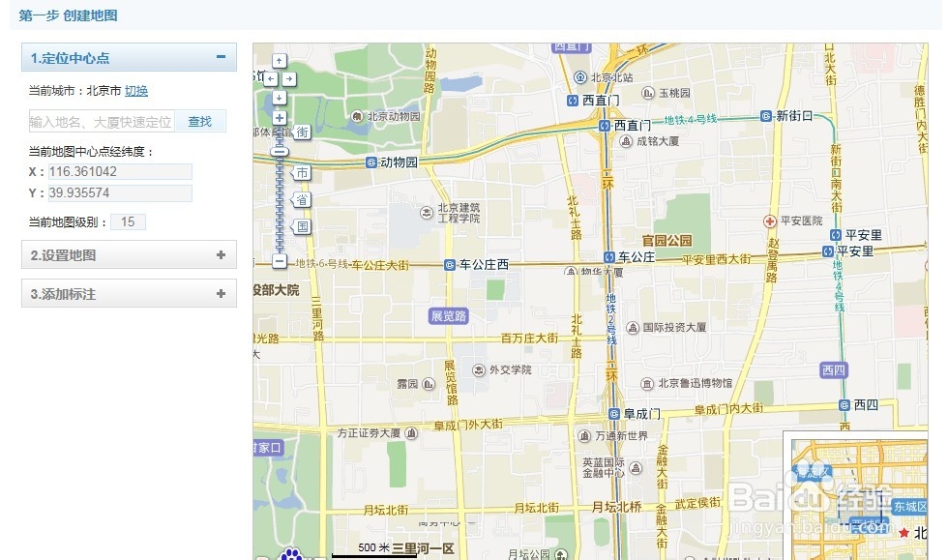The height and width of the screenshot is (560, 948).
Task: Jump to province level with the 省 tag
Action: [x=302, y=199]
